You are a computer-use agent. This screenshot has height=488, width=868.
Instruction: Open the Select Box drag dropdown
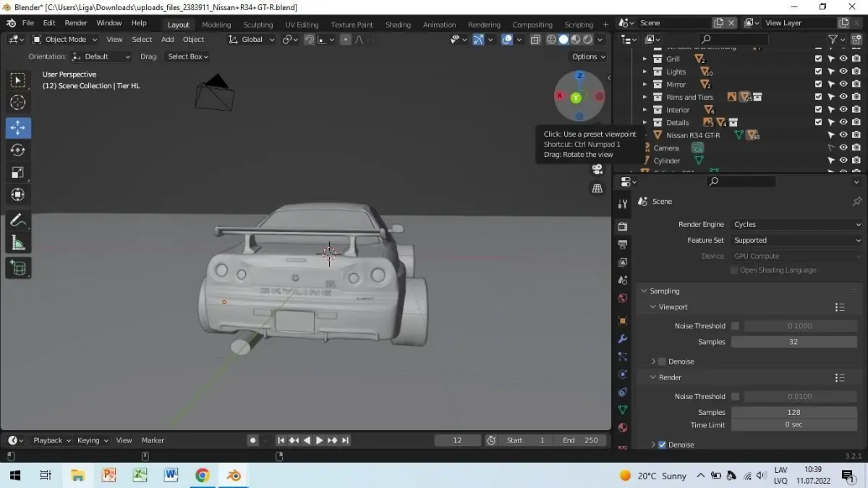point(187,56)
